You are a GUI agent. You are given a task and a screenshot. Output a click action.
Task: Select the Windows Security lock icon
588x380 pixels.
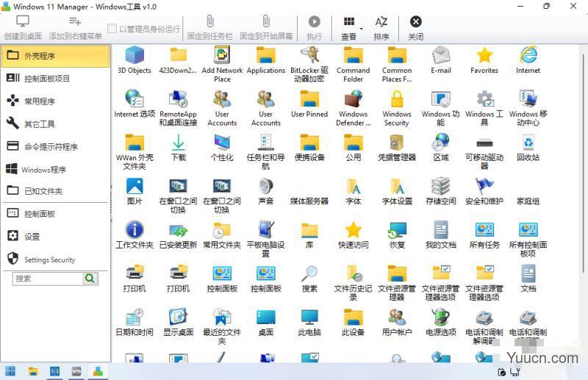(397, 108)
